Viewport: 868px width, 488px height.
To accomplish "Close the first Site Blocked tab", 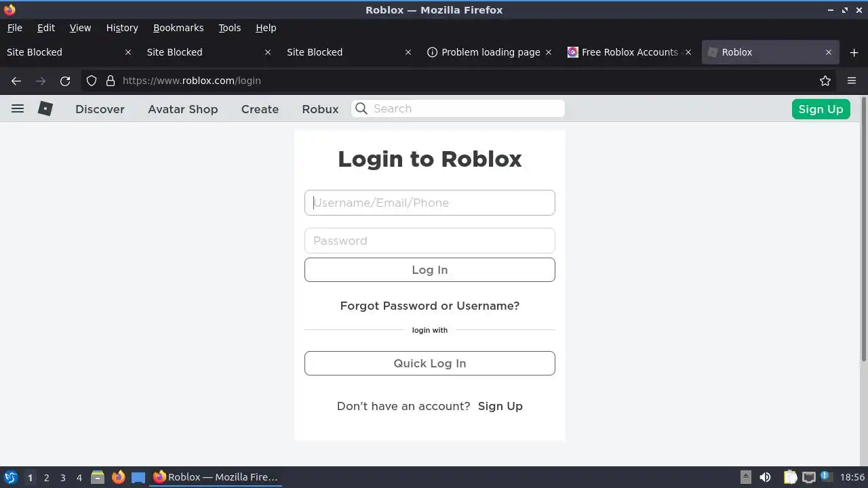I will 128,52.
